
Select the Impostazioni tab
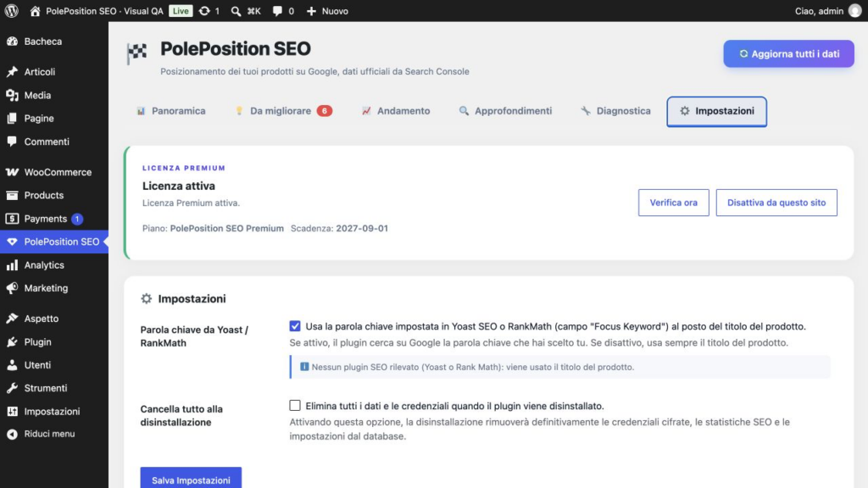[x=717, y=111]
